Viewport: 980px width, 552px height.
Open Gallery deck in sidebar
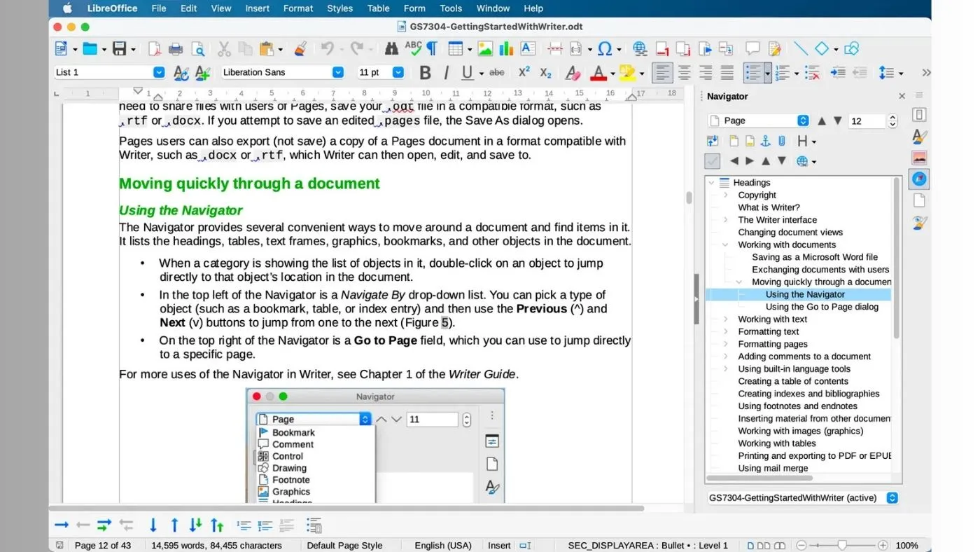tap(919, 158)
